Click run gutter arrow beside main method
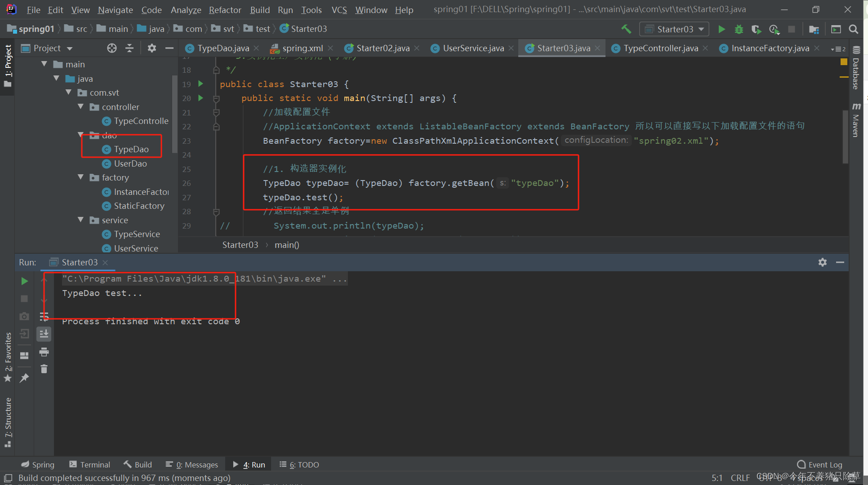The width and height of the screenshot is (868, 485). click(201, 98)
